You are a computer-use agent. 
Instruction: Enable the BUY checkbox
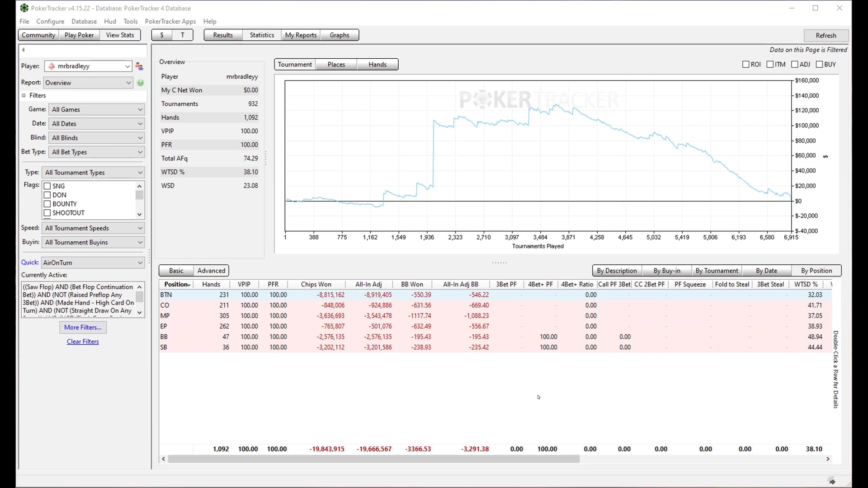tap(819, 65)
